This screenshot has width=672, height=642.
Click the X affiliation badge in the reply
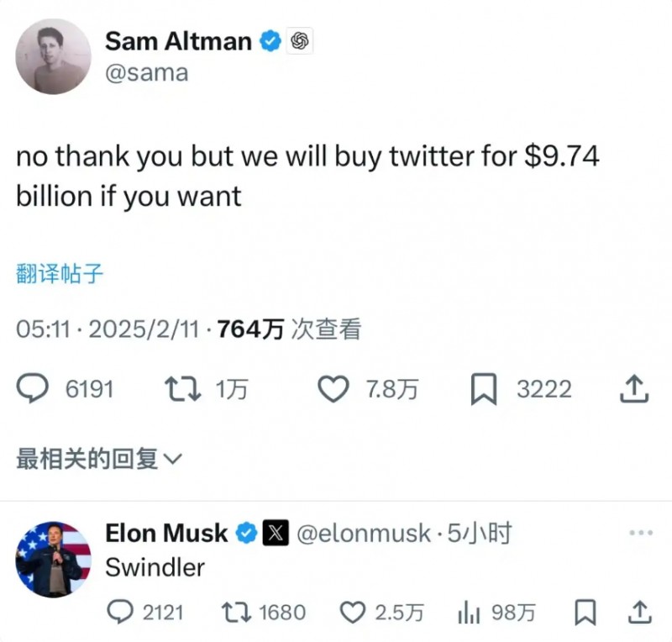pyautogui.click(x=276, y=533)
